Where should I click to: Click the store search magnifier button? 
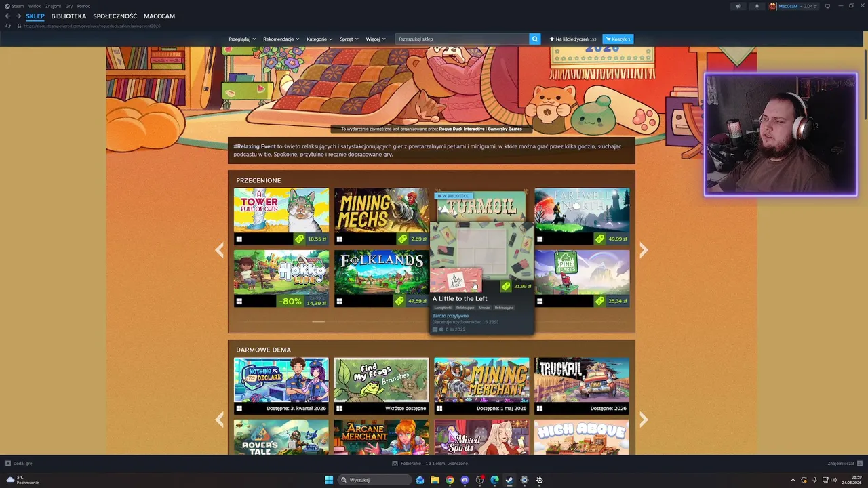point(535,39)
